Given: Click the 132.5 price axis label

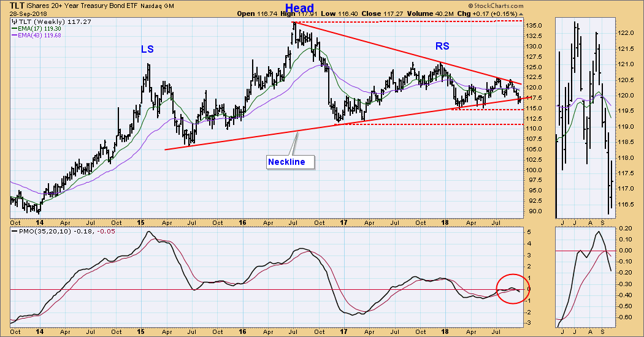Looking at the screenshot, I should [x=535, y=36].
